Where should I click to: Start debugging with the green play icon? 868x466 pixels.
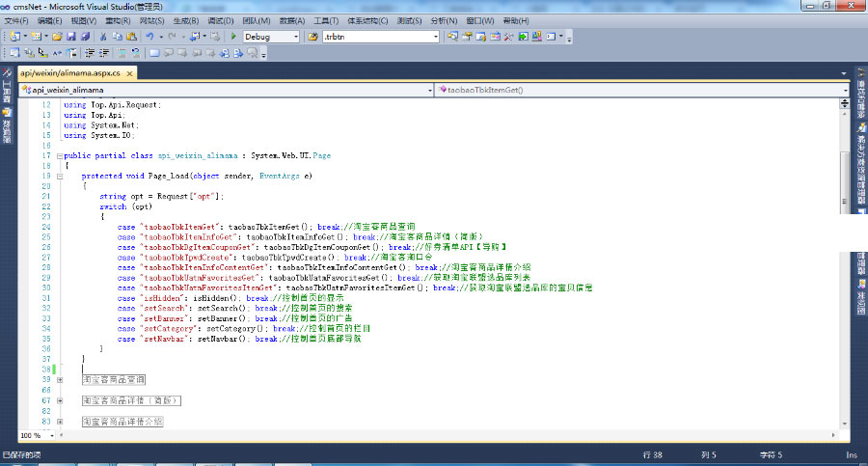click(234, 37)
